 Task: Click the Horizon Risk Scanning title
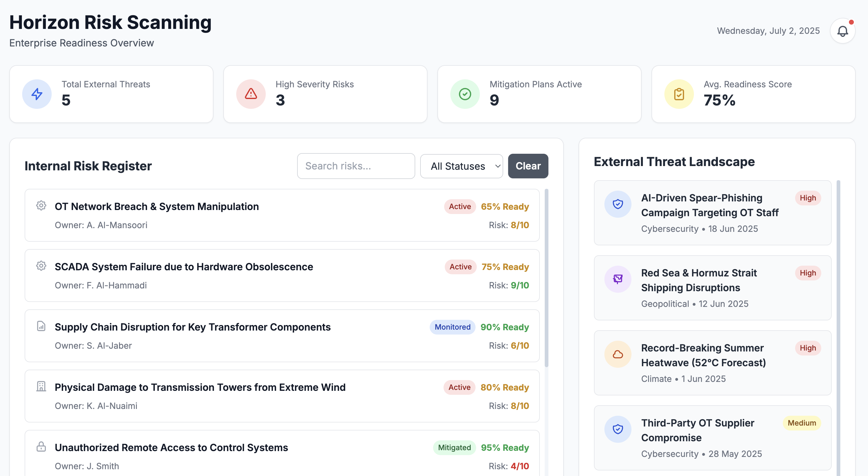click(110, 22)
